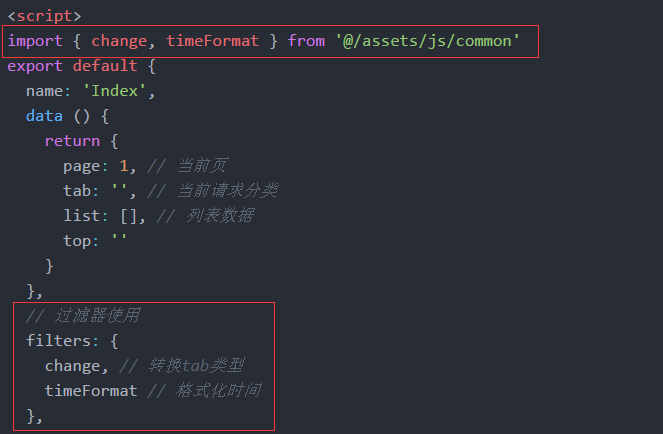Click the 'filters' key
The height and width of the screenshot is (434, 663).
click(58, 341)
